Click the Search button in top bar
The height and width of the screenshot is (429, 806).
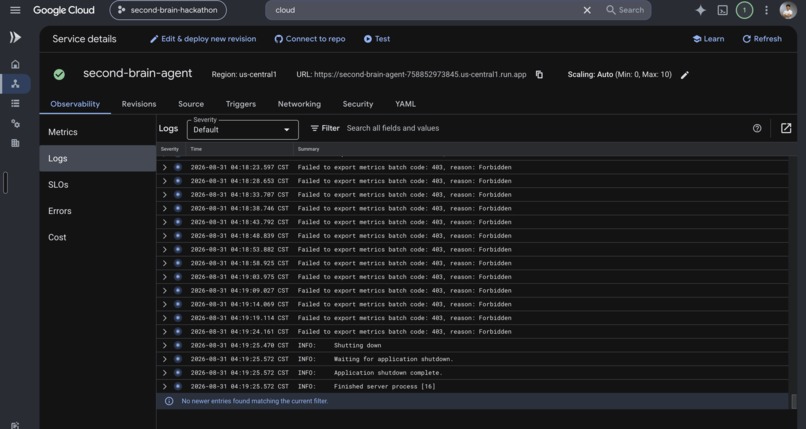[625, 10]
